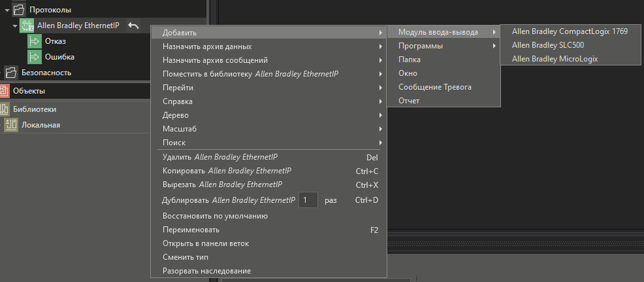Click the Allen Bradley EthernetIP node icon

27,25
